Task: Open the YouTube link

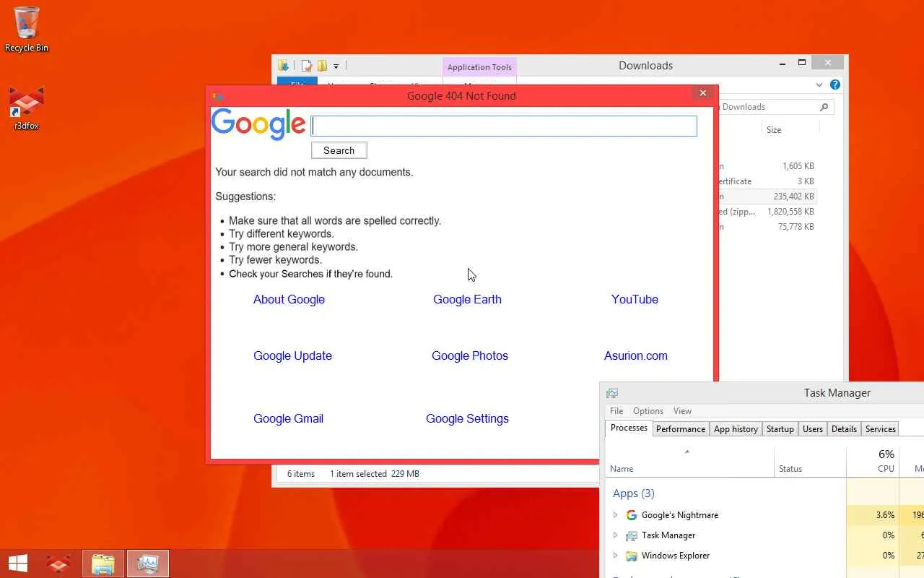Action: point(635,299)
